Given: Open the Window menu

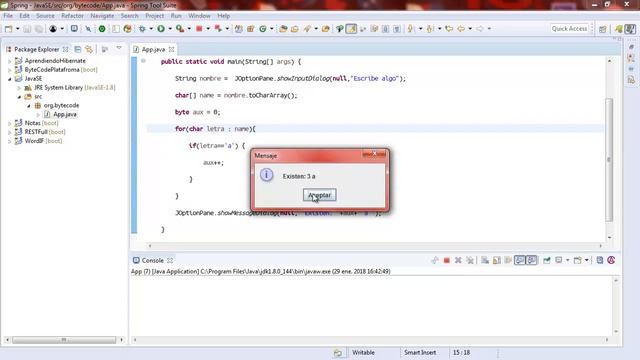Looking at the screenshot, I should coord(199,16).
